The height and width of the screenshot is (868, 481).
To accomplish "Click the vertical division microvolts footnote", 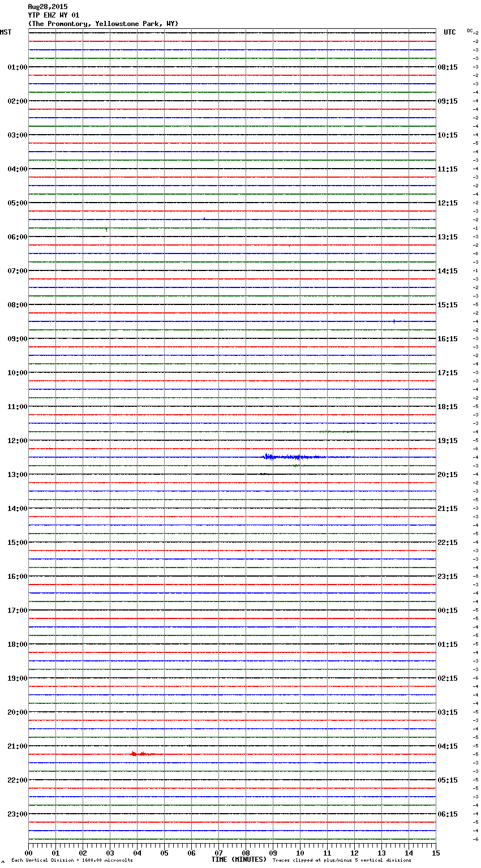I will [72, 861].
